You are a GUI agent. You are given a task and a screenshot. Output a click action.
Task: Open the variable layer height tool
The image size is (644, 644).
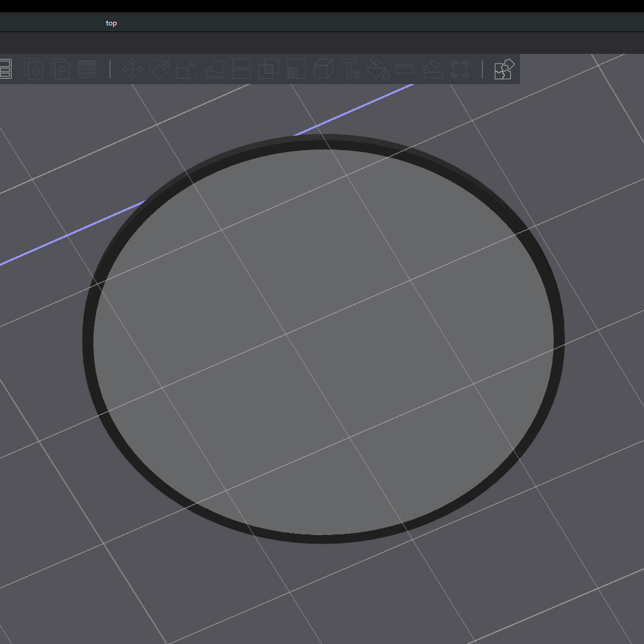coord(87,69)
